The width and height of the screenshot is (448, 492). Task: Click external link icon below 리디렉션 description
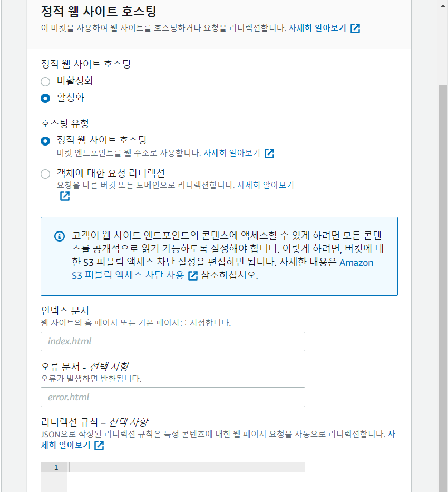tap(65, 196)
